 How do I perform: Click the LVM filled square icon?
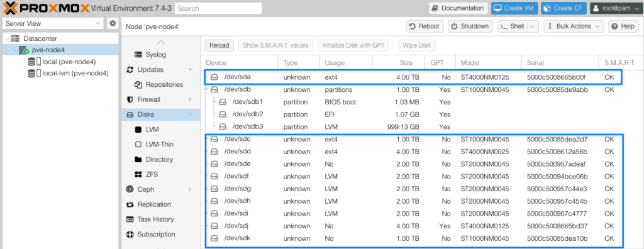point(138,130)
